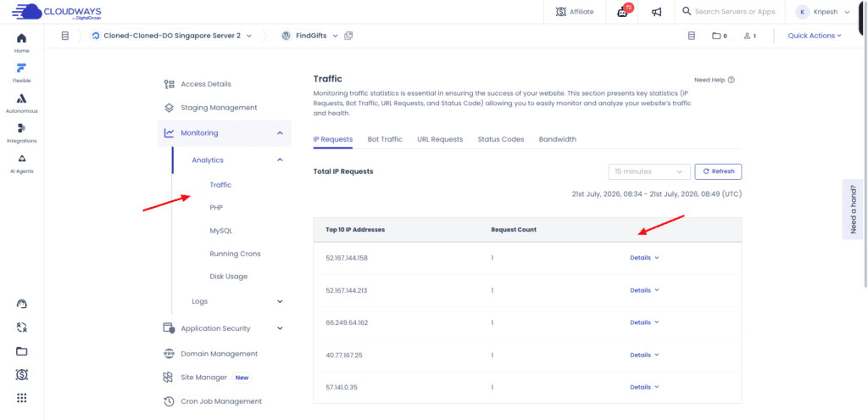This screenshot has height=420, width=868.
Task: Click the Refresh button
Action: click(718, 171)
